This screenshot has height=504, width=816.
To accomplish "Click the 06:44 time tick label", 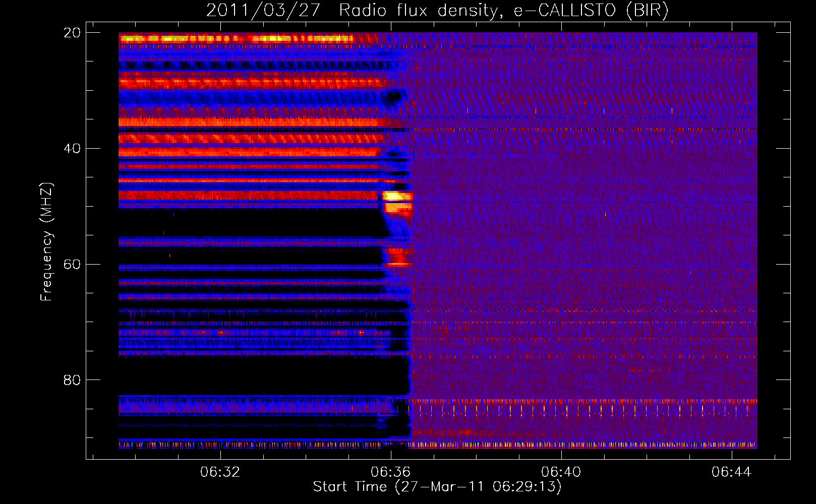I will (x=732, y=472).
